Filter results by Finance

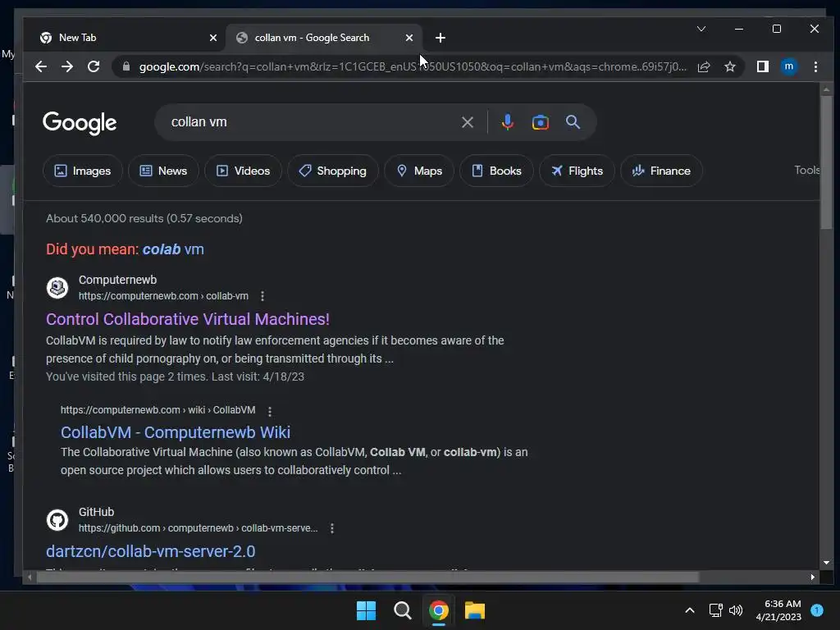(x=661, y=171)
